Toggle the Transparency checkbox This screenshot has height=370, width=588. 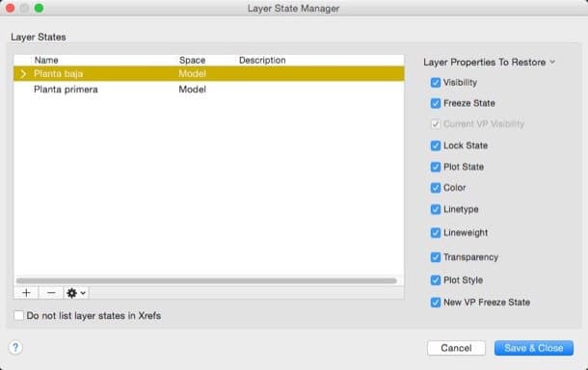[x=436, y=257]
